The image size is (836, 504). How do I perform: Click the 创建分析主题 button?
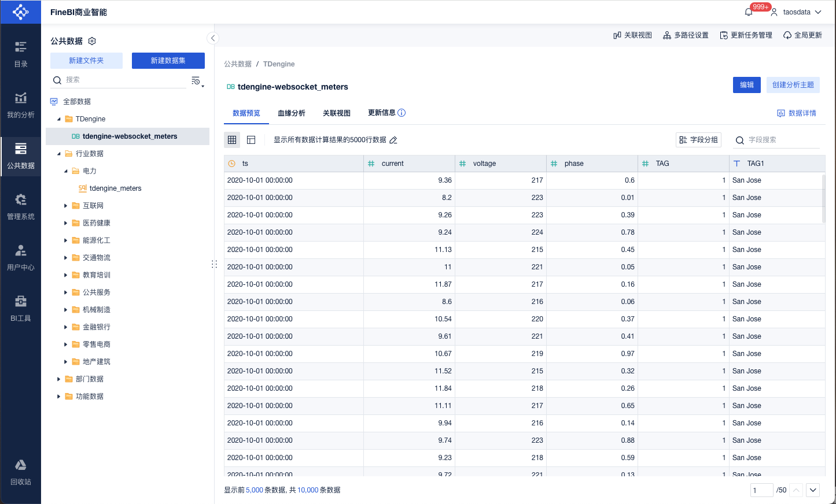793,85
